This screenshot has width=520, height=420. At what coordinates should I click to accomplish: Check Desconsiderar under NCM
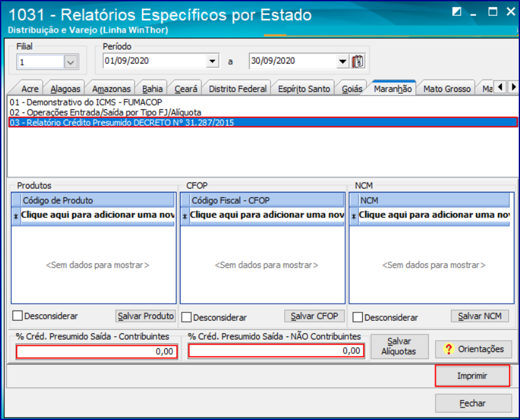[358, 318]
